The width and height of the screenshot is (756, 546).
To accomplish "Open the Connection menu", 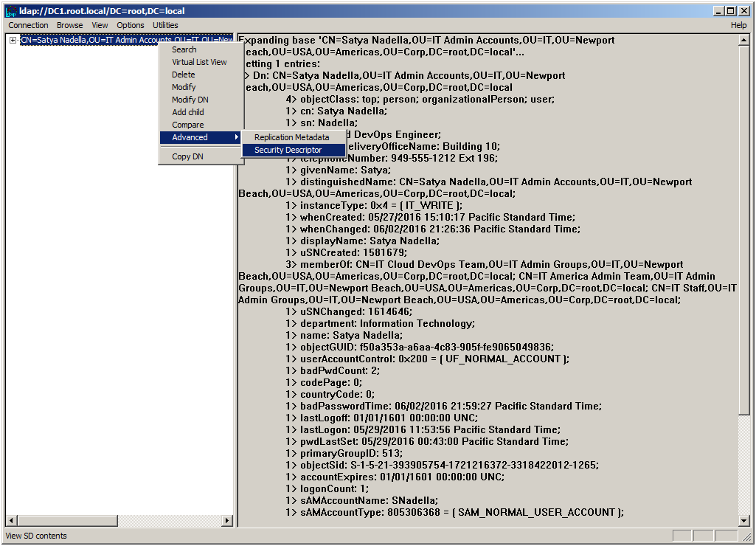I will (27, 24).
